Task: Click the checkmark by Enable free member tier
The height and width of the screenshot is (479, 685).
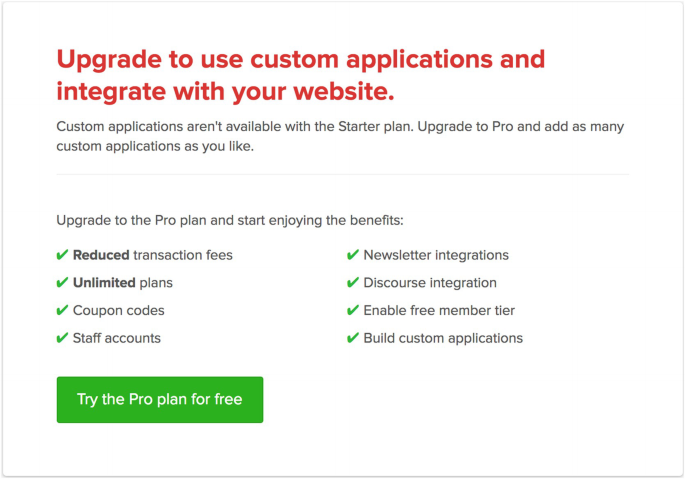Action: point(353,311)
